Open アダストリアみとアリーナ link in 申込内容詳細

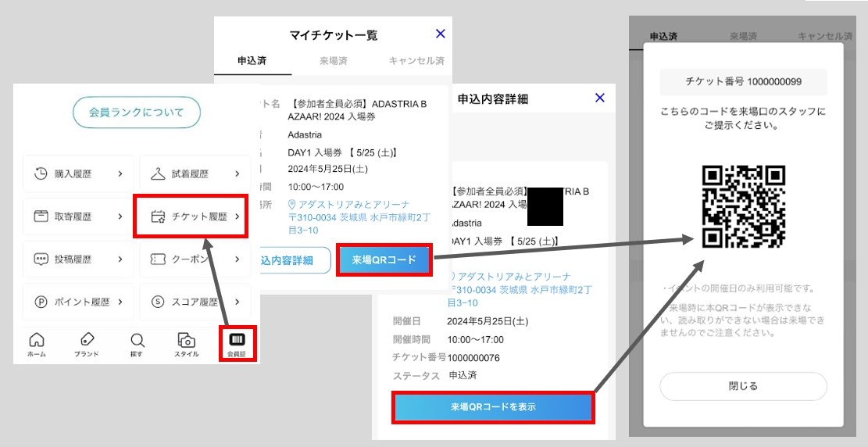(514, 277)
